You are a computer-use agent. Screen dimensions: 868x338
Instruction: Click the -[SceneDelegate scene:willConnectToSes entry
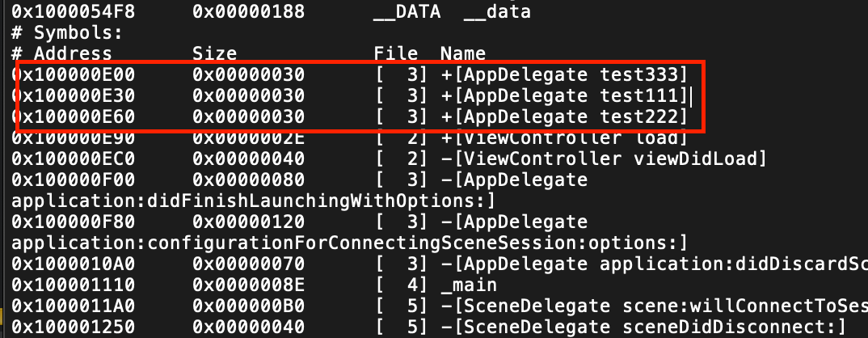coord(655,306)
